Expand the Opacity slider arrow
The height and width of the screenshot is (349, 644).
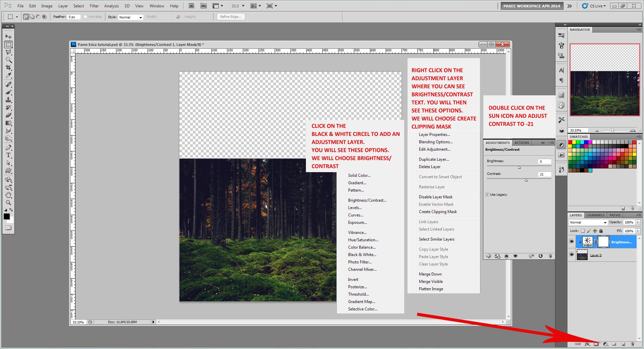[x=638, y=222]
